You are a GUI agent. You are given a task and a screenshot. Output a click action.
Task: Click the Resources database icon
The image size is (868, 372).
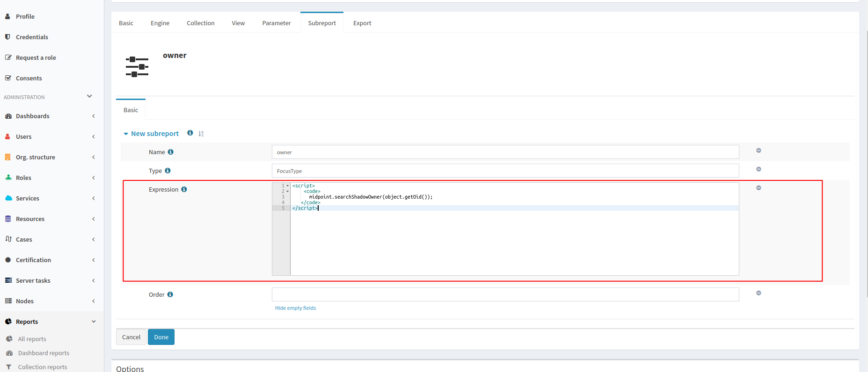click(8, 219)
